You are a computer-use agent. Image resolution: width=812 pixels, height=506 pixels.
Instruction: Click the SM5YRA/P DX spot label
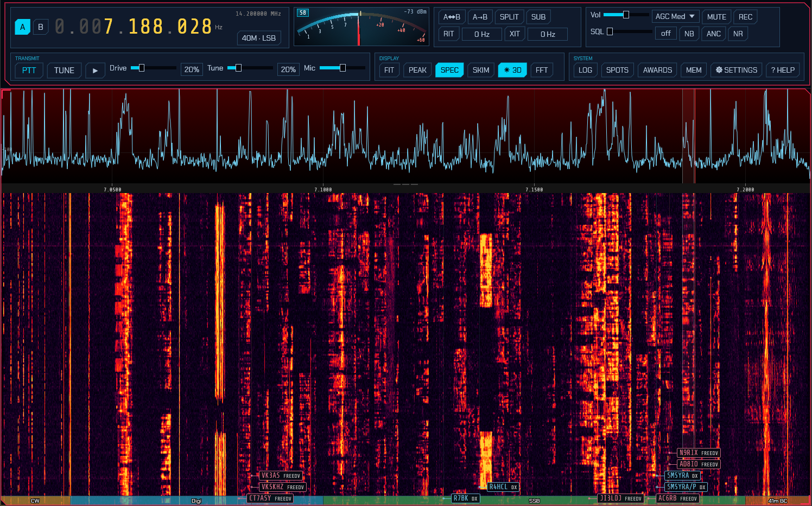tap(686, 487)
